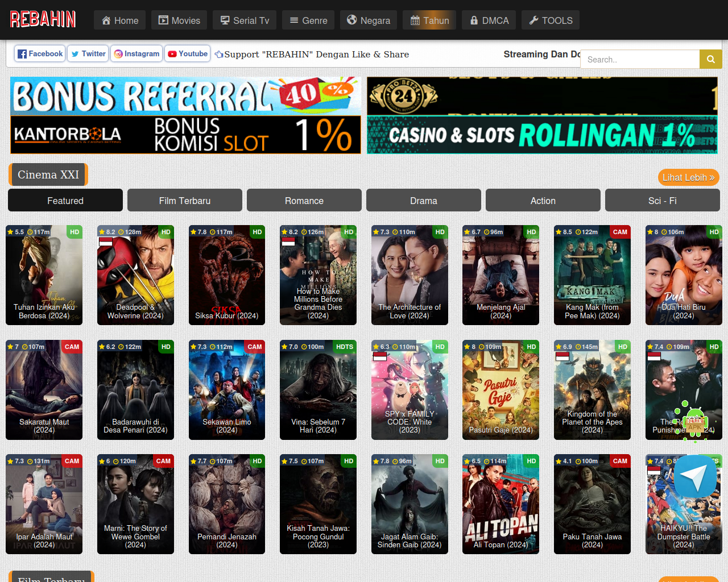Open the Movies menu
This screenshot has height=582, width=728.
pyautogui.click(x=179, y=20)
